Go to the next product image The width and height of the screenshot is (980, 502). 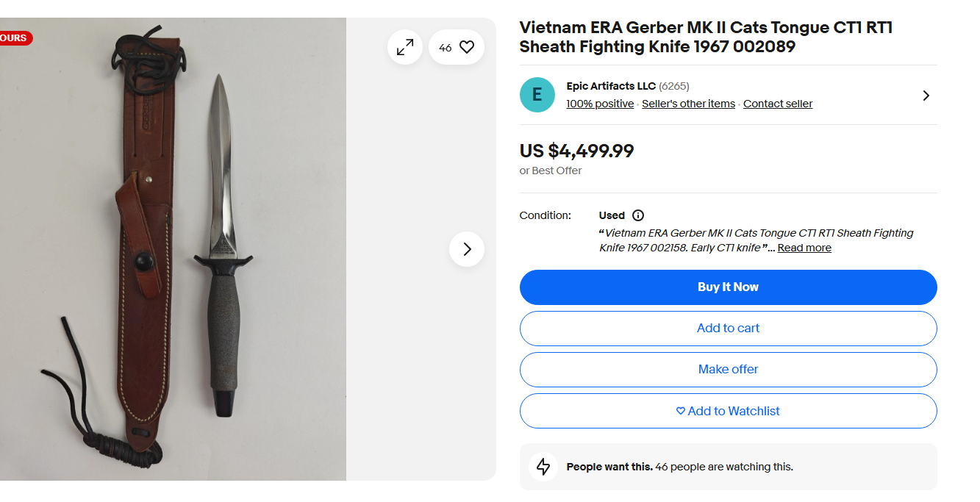coord(467,249)
